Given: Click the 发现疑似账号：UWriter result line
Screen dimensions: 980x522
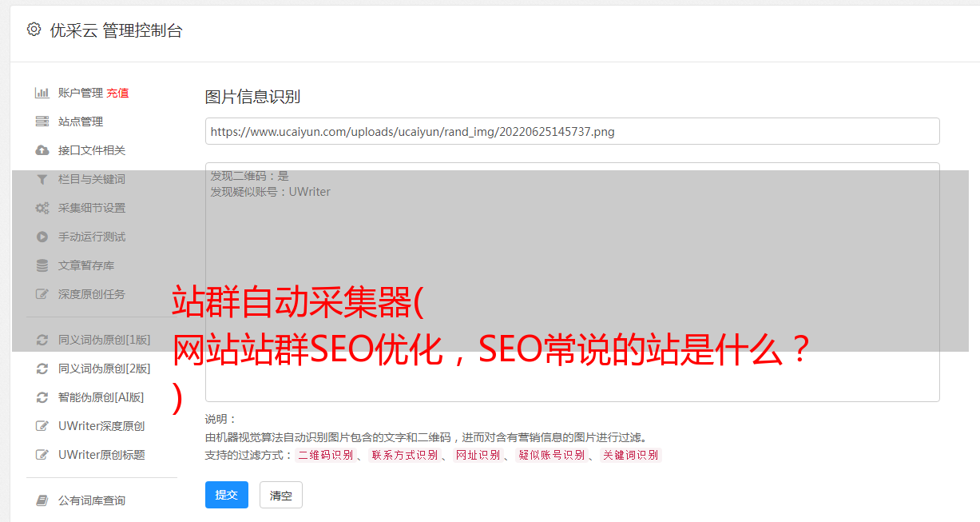Looking at the screenshot, I should click(271, 192).
